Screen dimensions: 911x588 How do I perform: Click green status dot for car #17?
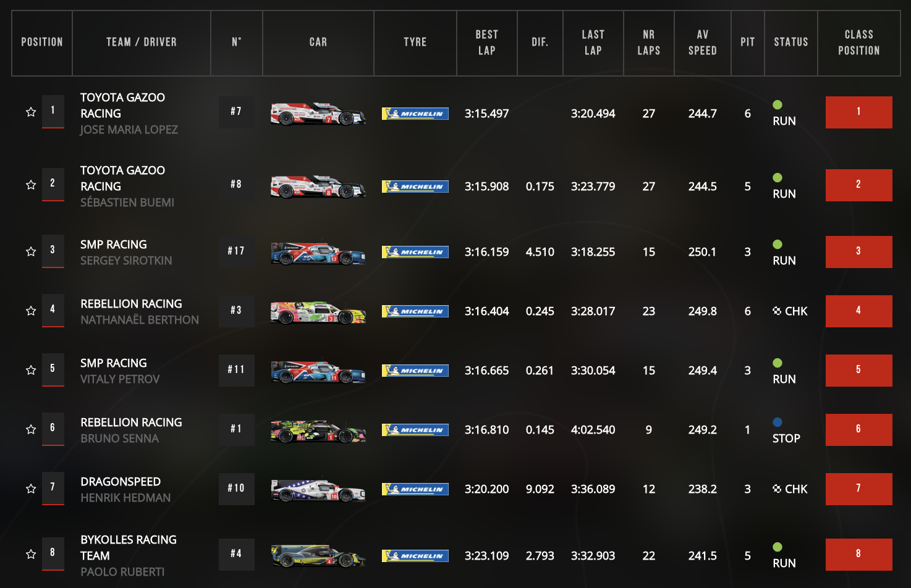pos(778,245)
